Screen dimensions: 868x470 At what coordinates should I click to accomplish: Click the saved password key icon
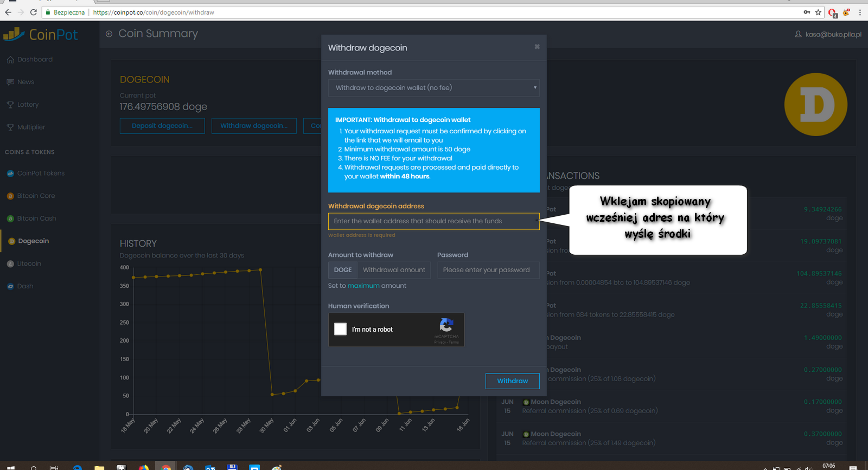(x=807, y=12)
